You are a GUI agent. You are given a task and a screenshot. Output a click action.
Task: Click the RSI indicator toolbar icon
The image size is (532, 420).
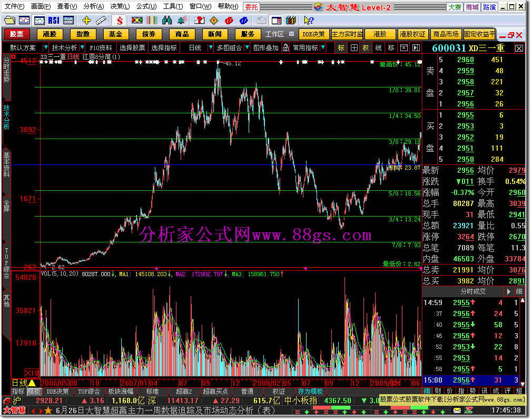pos(54,21)
